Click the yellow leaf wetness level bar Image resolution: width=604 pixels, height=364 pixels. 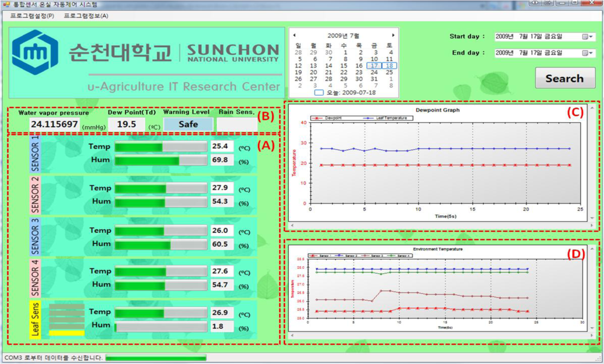coord(66,333)
